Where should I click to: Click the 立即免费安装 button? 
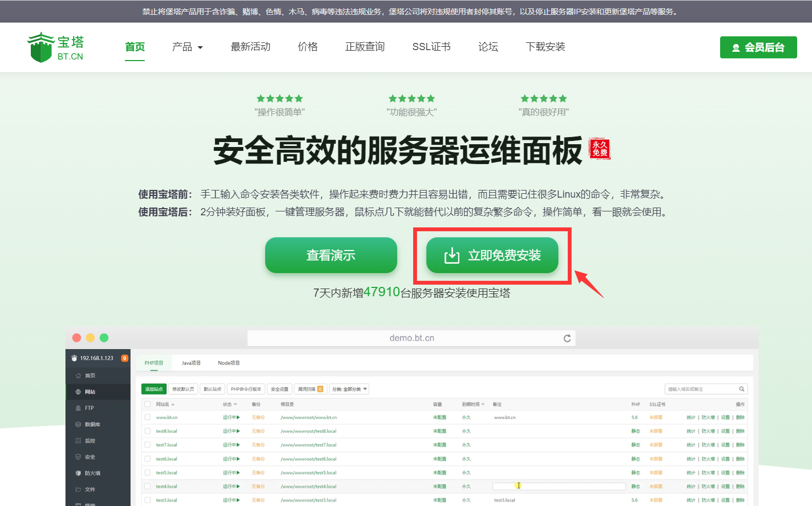tap(492, 255)
